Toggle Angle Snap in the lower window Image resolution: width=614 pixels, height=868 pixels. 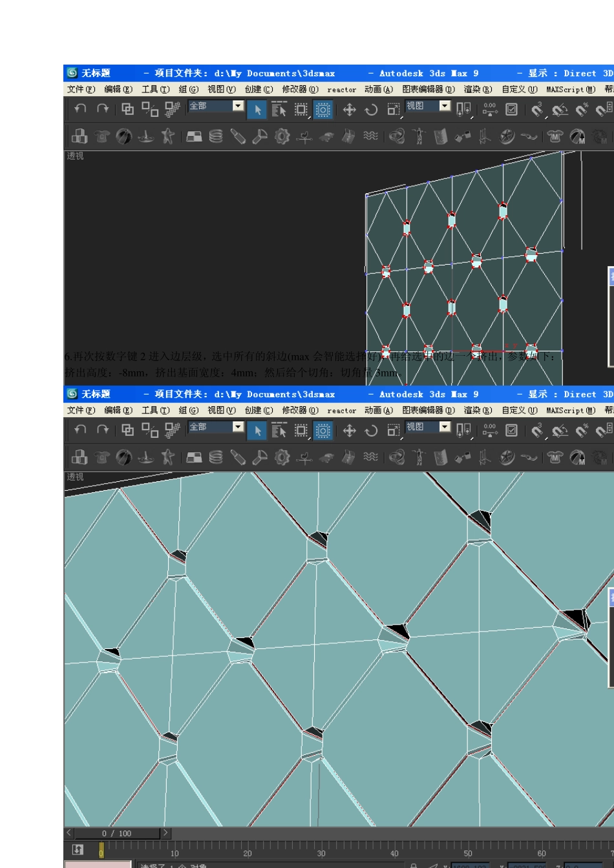click(560, 430)
